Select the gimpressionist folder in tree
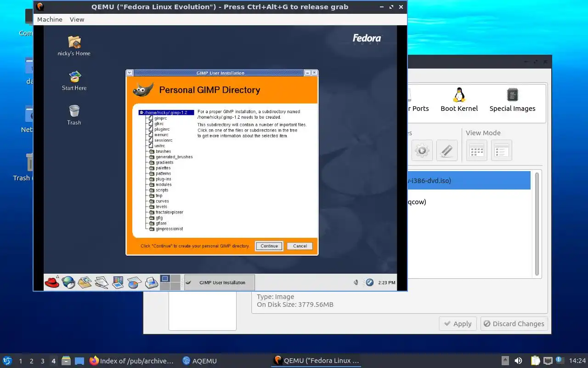588x368 pixels. [x=169, y=229]
